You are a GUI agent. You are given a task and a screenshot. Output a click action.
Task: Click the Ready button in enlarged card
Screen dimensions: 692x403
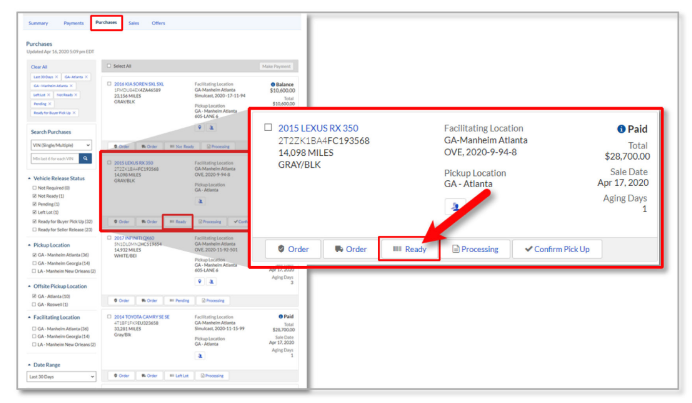click(x=408, y=248)
